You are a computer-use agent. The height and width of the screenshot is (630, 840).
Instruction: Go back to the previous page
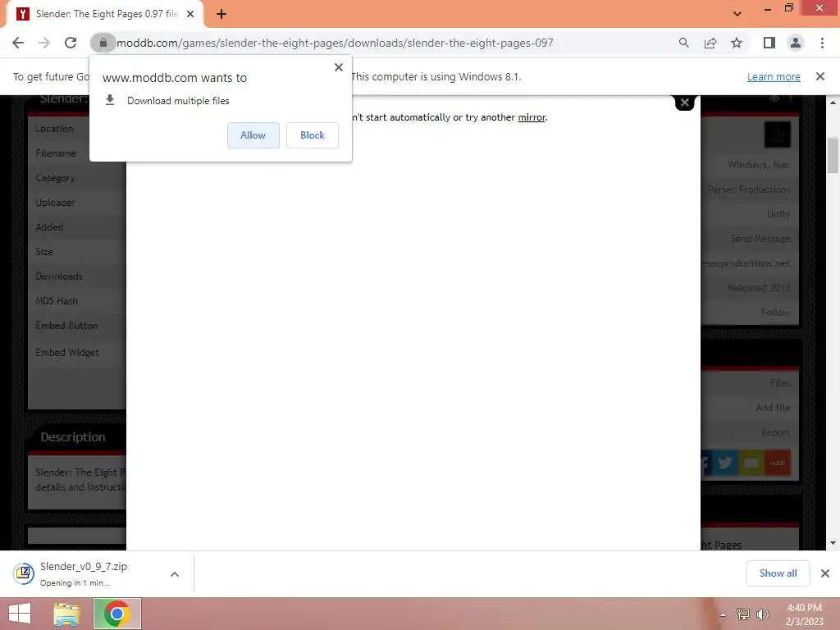tap(18, 43)
